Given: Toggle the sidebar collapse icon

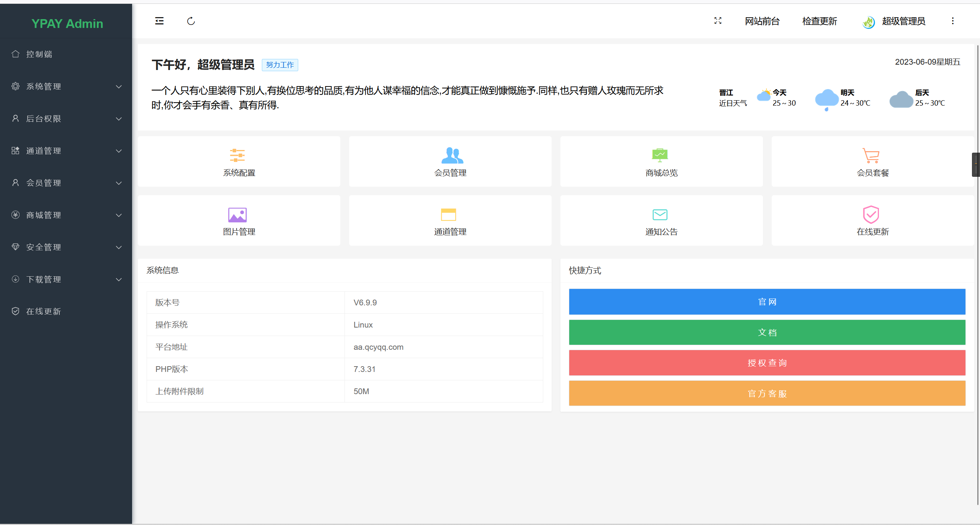Looking at the screenshot, I should click(159, 21).
